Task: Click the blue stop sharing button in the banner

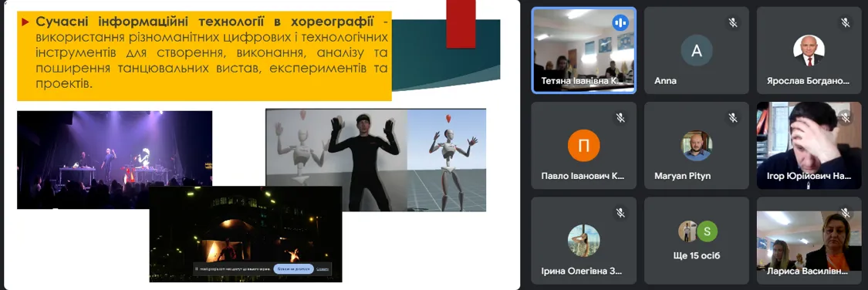Action: coord(293,268)
